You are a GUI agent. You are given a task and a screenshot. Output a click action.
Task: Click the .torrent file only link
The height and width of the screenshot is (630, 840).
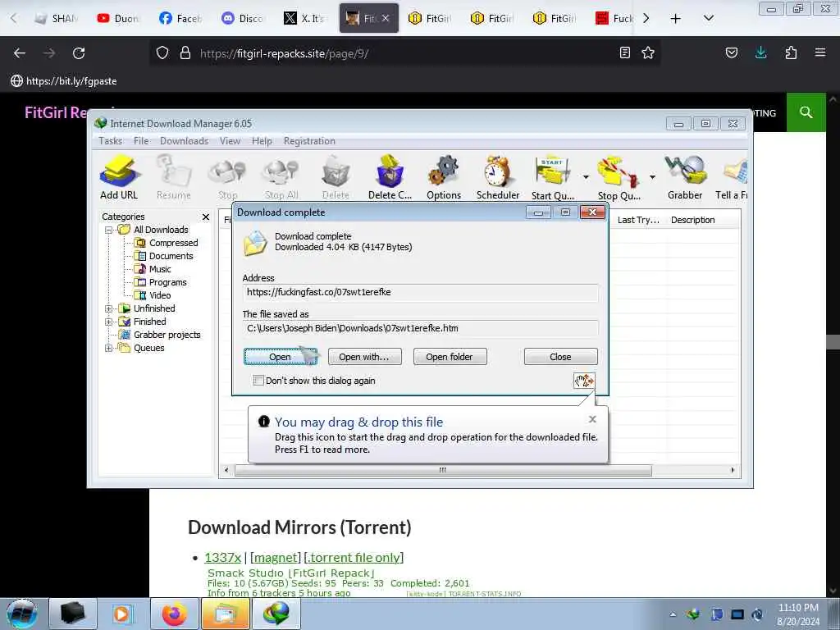(354, 558)
